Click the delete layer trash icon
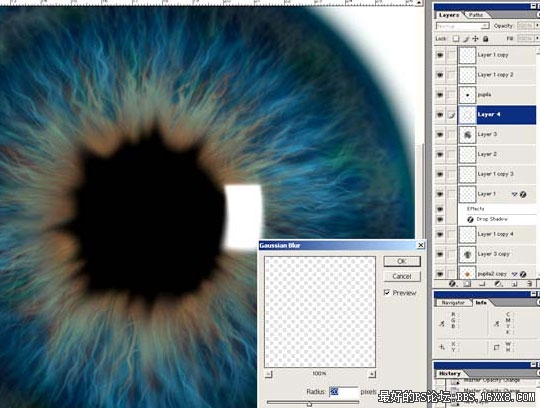The height and width of the screenshot is (408, 540). tap(529, 284)
